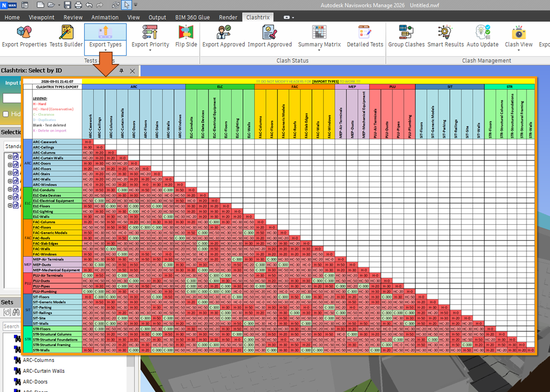550x392 pixels.
Task: Click the Export Approved icon
Action: (223, 33)
